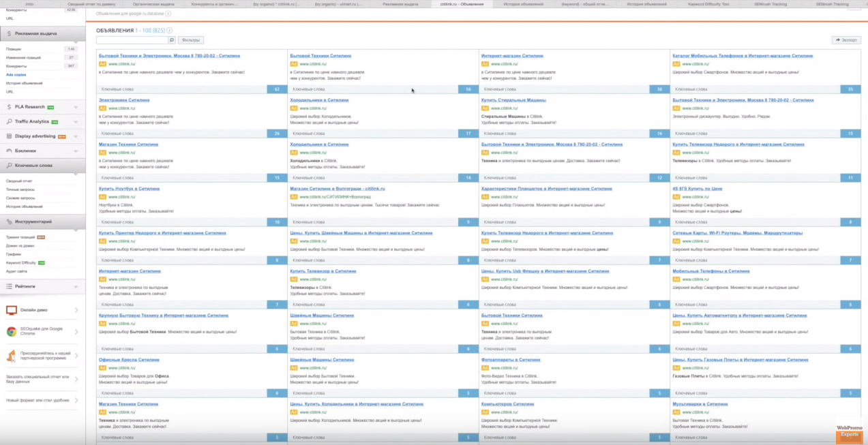Click the ads search input field
Screen dimensions: 868x445
pos(132,40)
